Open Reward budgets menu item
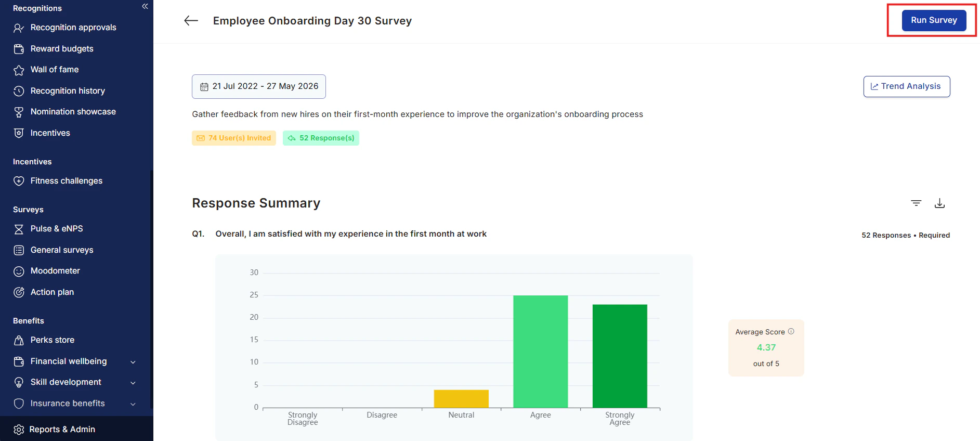Viewport: 980px width, 441px height. [x=62, y=49]
